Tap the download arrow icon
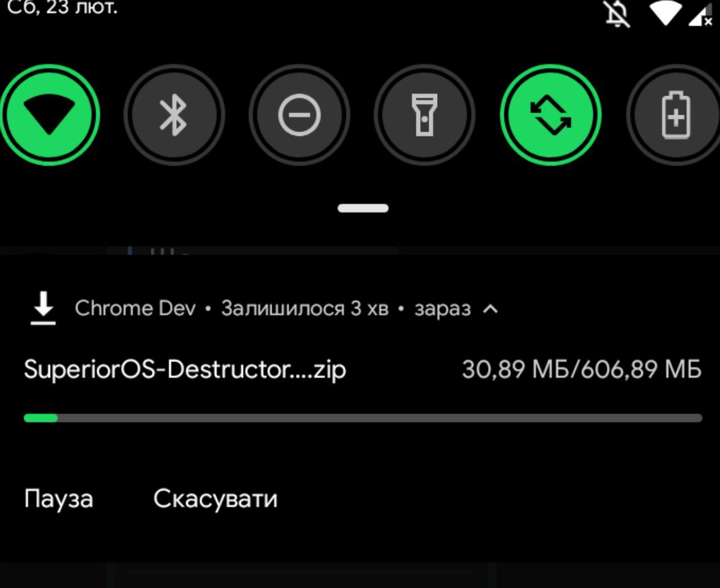 click(x=43, y=308)
